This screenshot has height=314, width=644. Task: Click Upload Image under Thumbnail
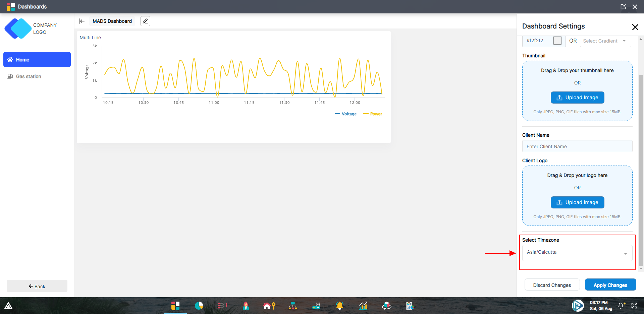point(577,98)
